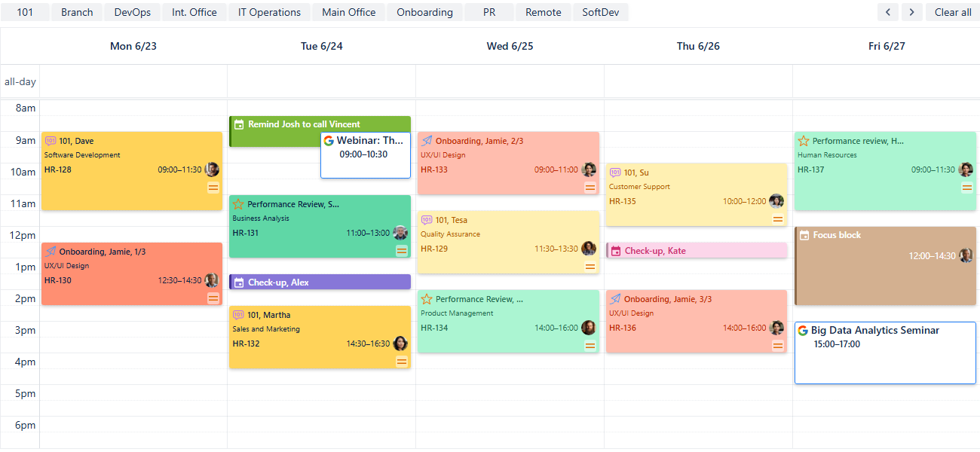
Task: Click the priority icon on HR-128 card
Action: click(213, 188)
